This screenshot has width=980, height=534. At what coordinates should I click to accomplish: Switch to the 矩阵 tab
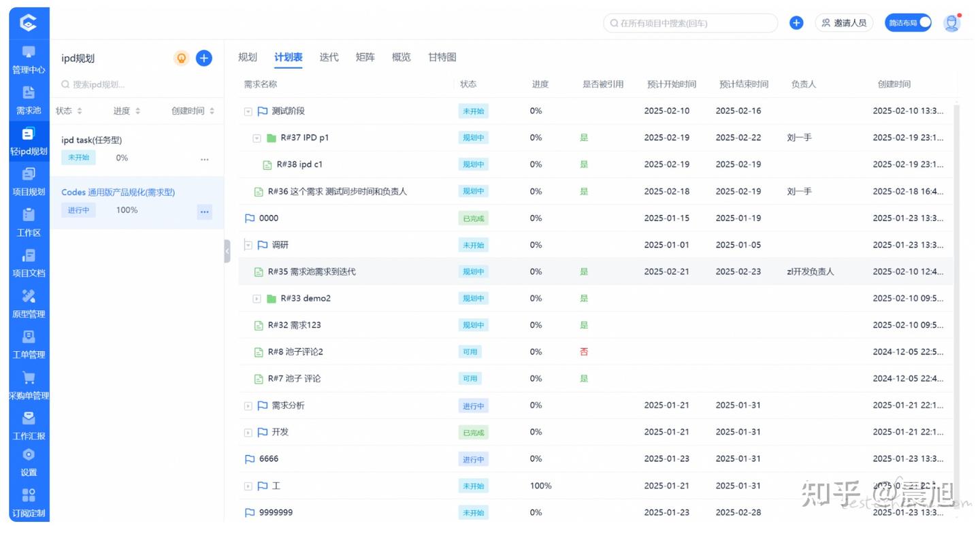365,57
